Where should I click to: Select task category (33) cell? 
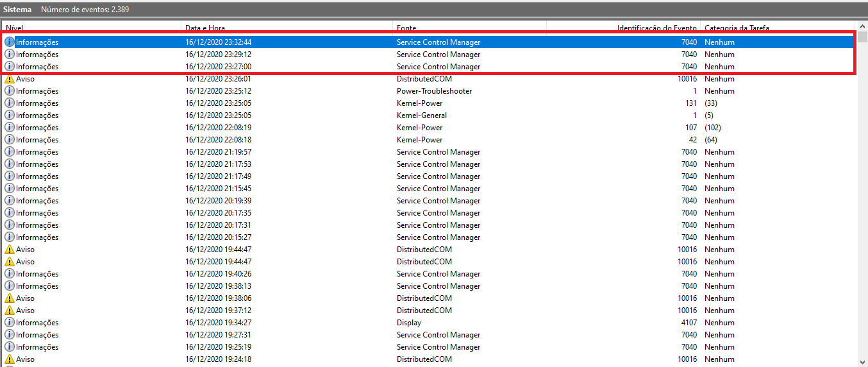tap(711, 103)
